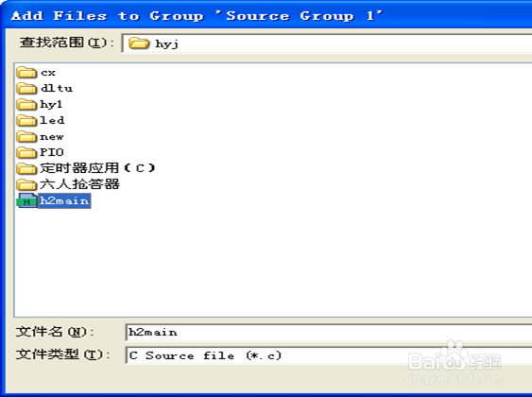Select the 六人抢答器 folder icon
The image size is (532, 397).
pos(26,184)
